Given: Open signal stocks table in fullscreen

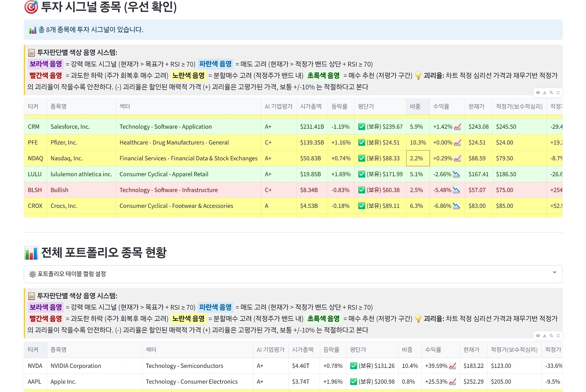Looking at the screenshot, I should click(558, 93).
